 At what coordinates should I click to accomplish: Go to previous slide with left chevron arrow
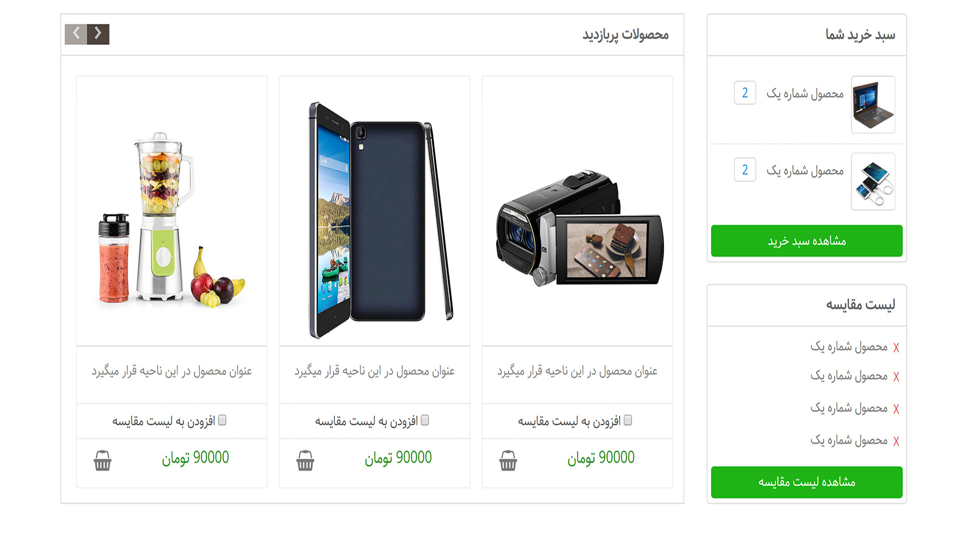(x=76, y=34)
